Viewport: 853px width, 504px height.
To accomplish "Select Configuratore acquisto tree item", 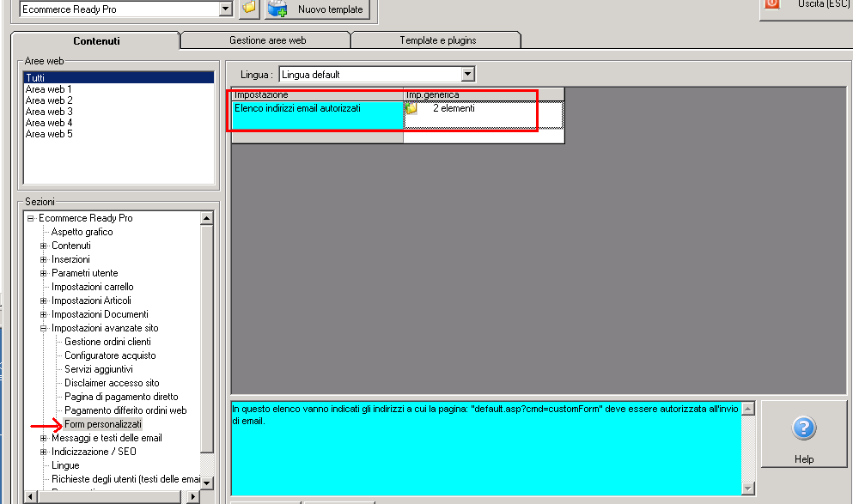I will coord(110,355).
